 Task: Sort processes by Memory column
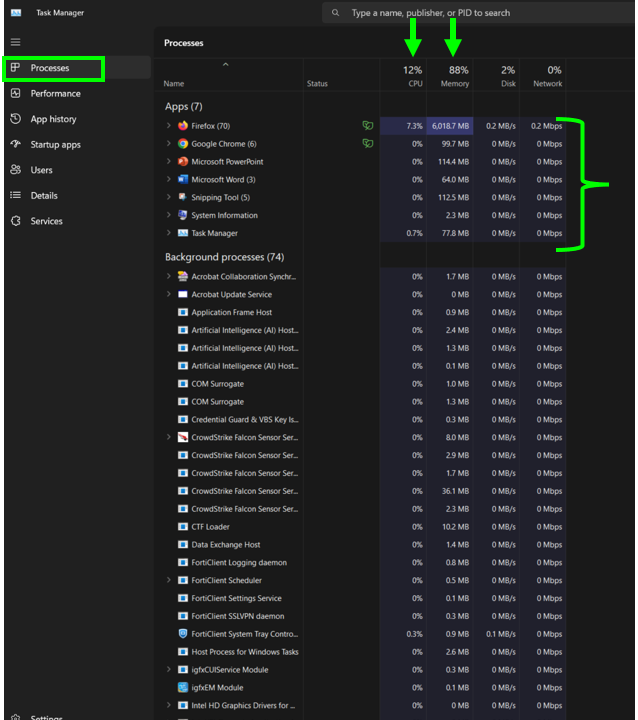[x=455, y=77]
